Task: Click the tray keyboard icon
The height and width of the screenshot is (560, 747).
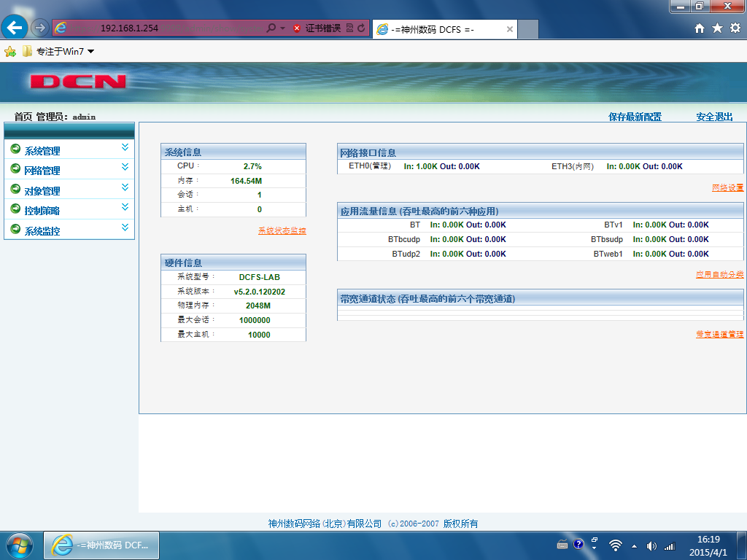Action: pos(562,545)
